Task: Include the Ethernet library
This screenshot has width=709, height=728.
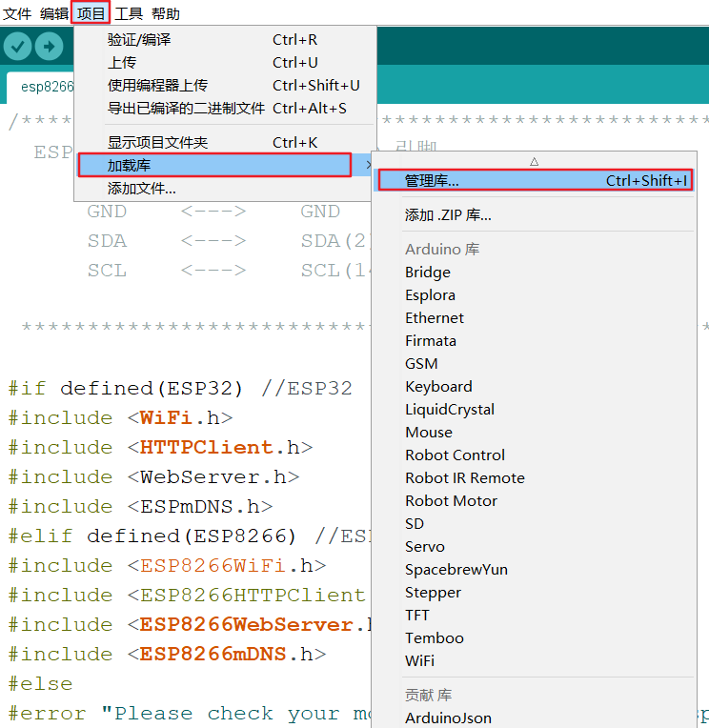Action: (534, 317)
